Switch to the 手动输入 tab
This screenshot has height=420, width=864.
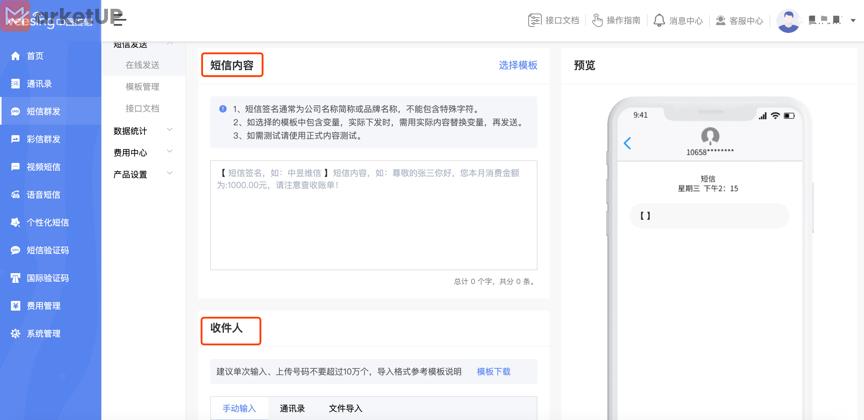click(239, 408)
